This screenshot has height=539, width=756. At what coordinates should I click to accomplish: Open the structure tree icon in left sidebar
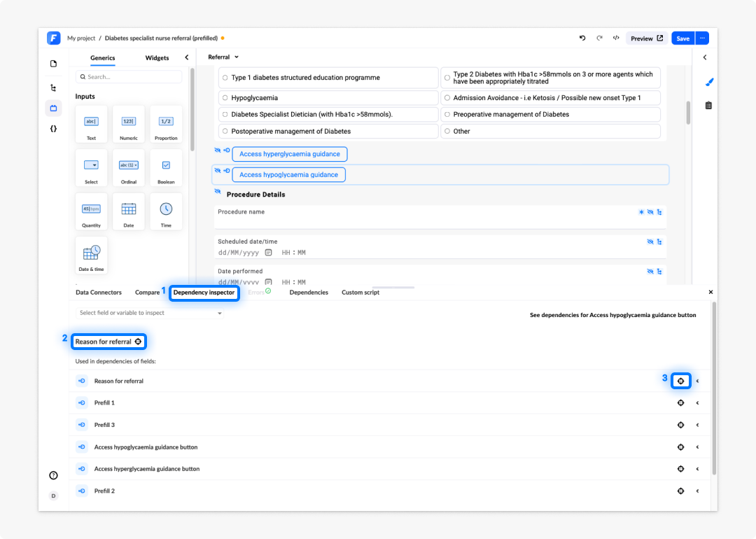point(53,87)
